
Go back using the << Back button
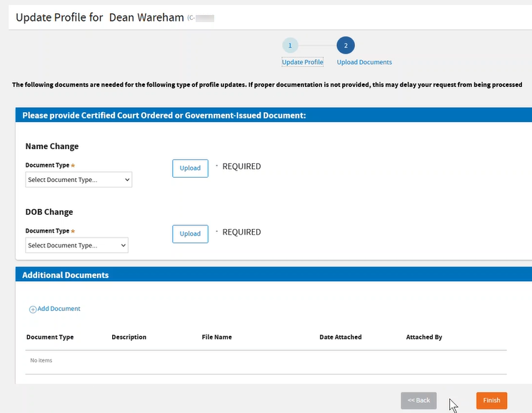tap(418, 400)
